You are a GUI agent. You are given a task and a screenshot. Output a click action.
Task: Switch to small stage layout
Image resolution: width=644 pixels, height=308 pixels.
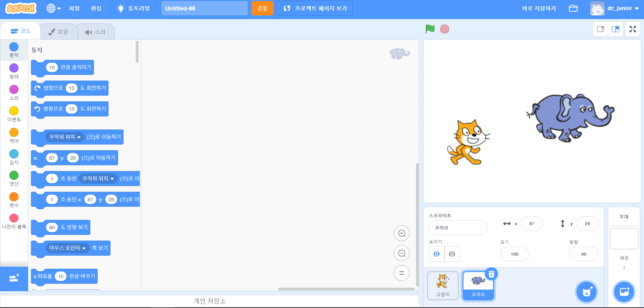pos(600,29)
